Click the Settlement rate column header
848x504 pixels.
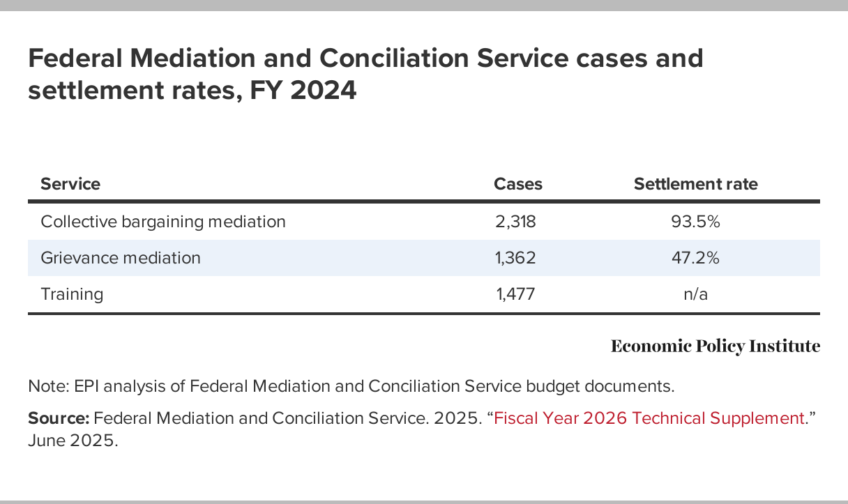(x=695, y=184)
